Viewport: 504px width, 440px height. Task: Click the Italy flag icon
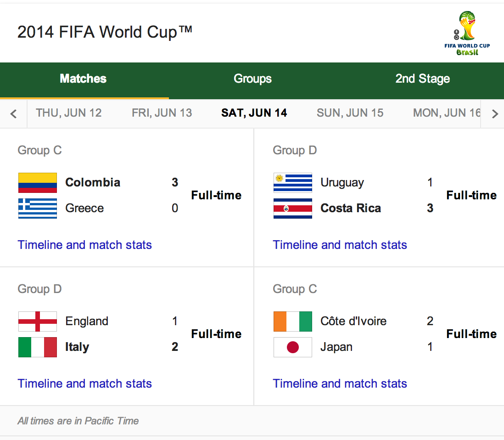click(x=38, y=347)
